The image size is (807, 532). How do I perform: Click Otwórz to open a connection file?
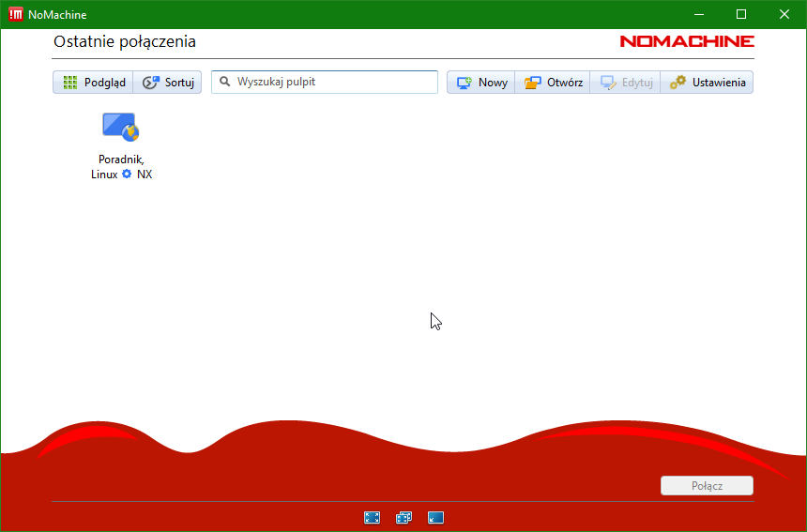point(553,83)
